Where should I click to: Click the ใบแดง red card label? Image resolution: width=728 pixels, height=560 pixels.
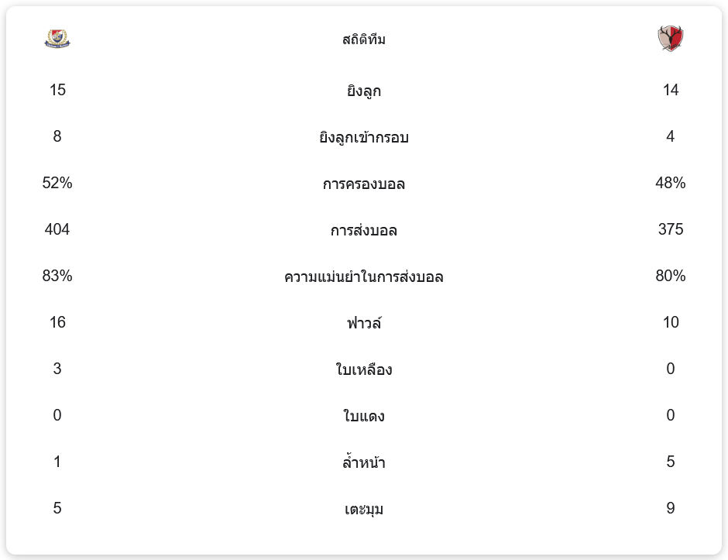363,416
